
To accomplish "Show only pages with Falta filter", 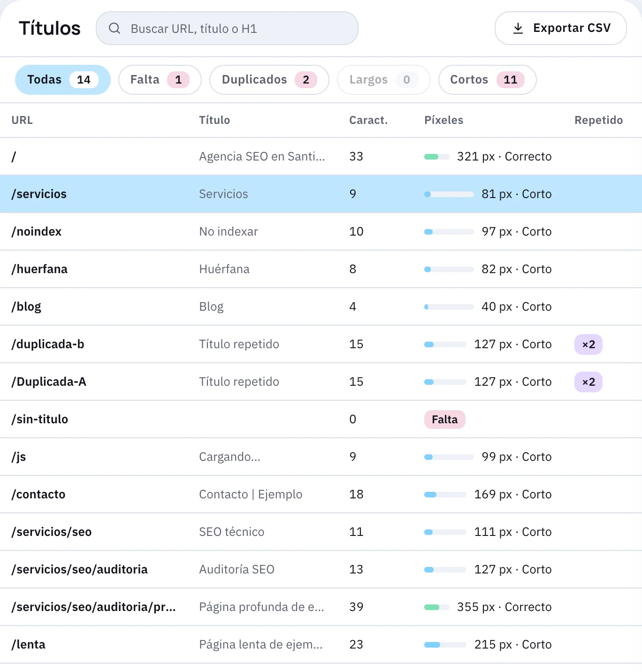I will (x=160, y=80).
